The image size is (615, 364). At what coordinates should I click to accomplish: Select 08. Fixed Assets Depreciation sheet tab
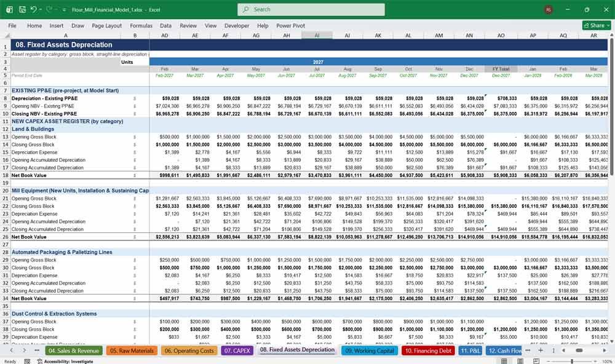tap(297, 350)
